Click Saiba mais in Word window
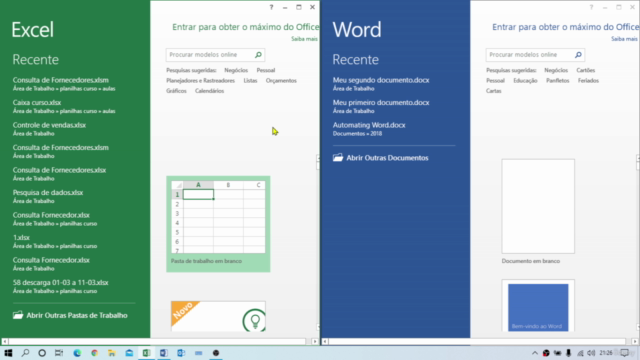This screenshot has height=360, width=640. pos(624,39)
